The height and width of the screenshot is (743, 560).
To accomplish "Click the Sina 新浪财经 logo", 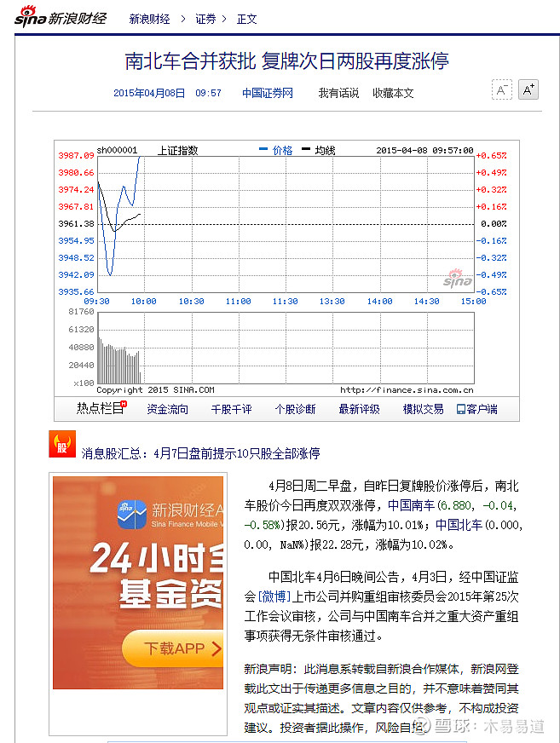I will pyautogui.click(x=61, y=18).
